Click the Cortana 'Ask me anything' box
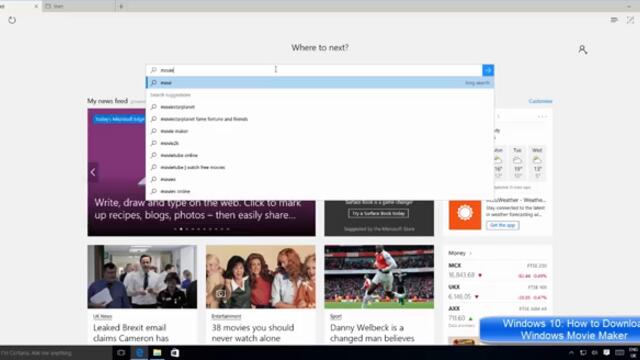This screenshot has width=640, height=360. 56,353
